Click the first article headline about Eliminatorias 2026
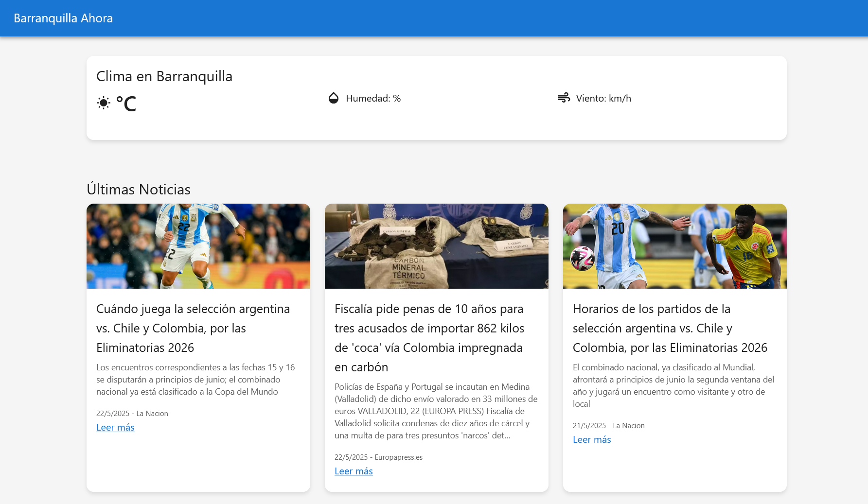Viewport: 868px width, 504px height. (x=193, y=328)
